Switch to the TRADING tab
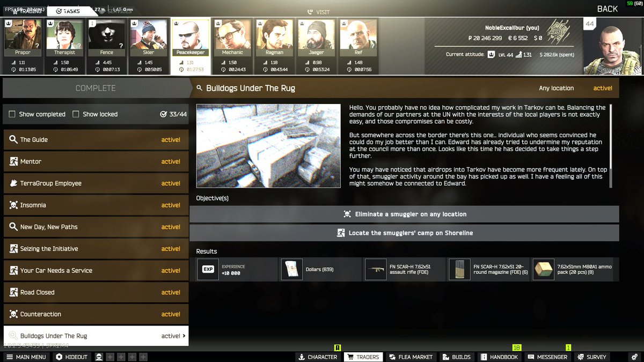Viewport: 644px width, 362px height. point(30,10)
